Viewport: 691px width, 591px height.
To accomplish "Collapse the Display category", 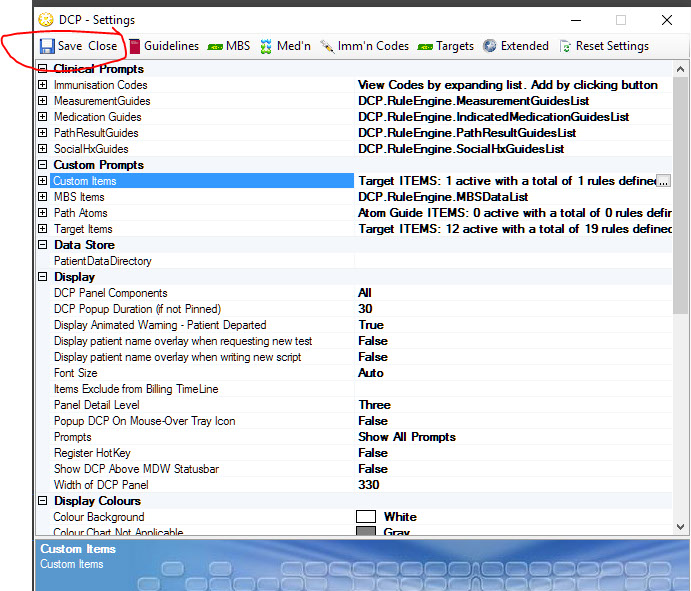I will pos(43,277).
